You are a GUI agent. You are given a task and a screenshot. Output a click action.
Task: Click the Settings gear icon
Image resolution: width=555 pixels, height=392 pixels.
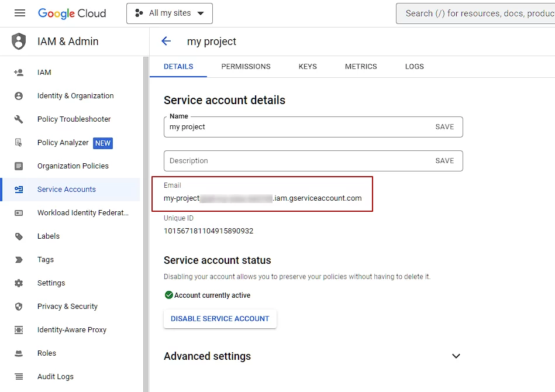(19, 283)
